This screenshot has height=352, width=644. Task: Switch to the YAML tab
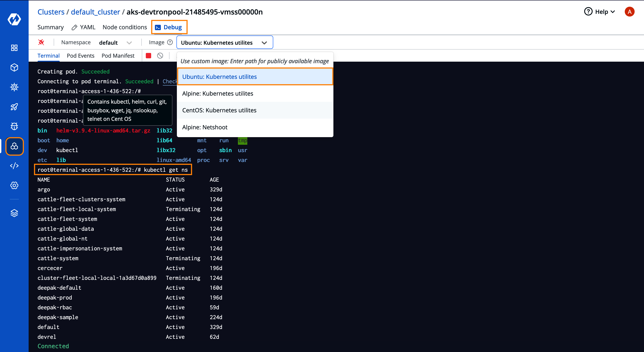point(83,27)
